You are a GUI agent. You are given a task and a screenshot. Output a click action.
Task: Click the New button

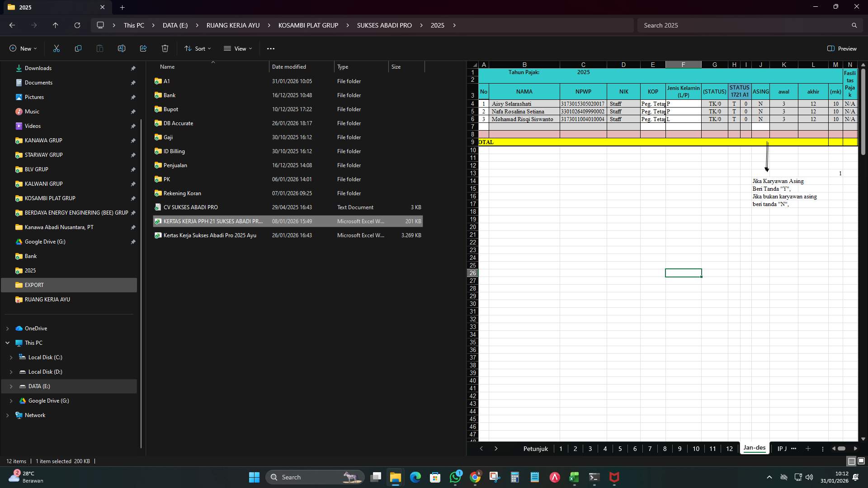(x=23, y=48)
